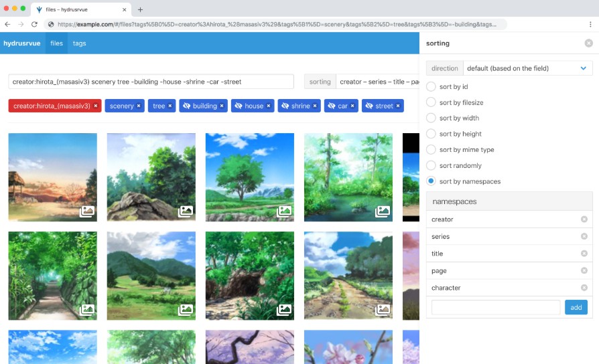Remove the creator namespace entry
The image size is (599, 364).
point(584,219)
